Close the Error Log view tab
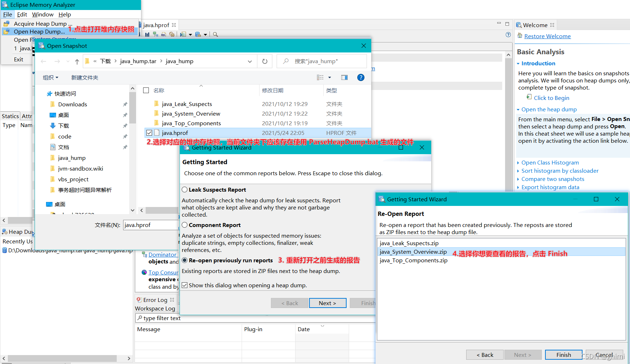 (x=172, y=300)
